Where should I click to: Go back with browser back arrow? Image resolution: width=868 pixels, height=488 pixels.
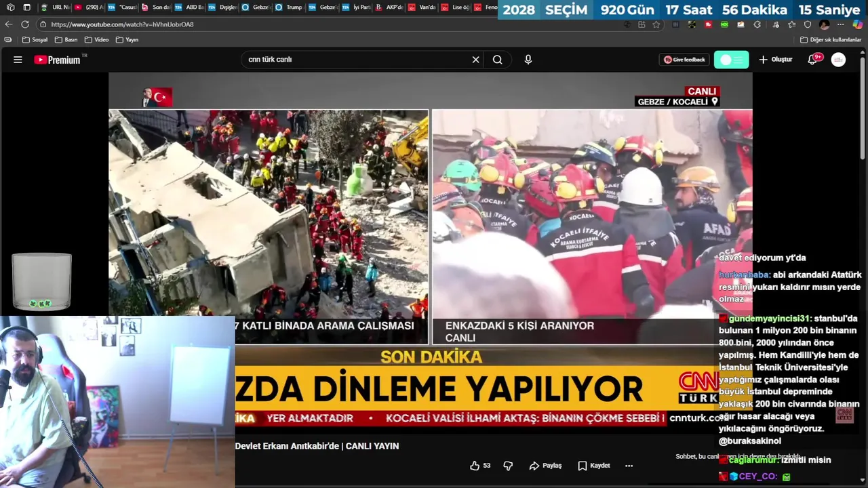click(9, 24)
